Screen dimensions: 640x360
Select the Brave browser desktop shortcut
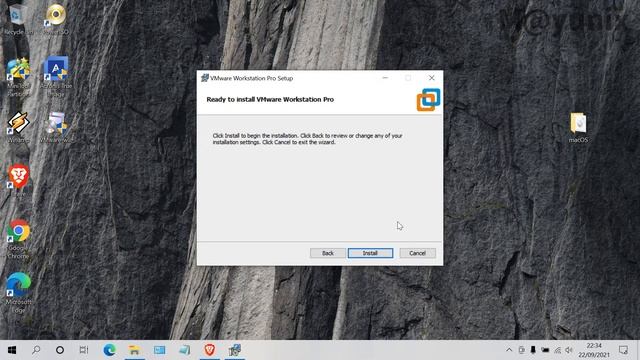tap(18, 180)
